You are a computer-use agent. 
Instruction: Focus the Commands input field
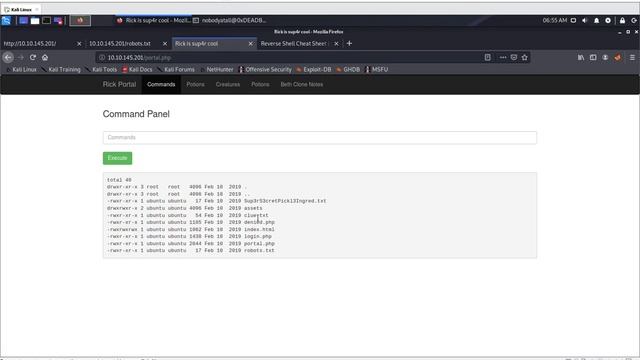coord(320,138)
